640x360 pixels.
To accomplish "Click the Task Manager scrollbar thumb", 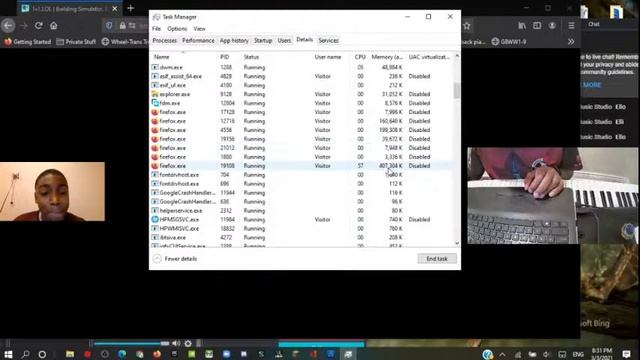I will pyautogui.click(x=457, y=90).
